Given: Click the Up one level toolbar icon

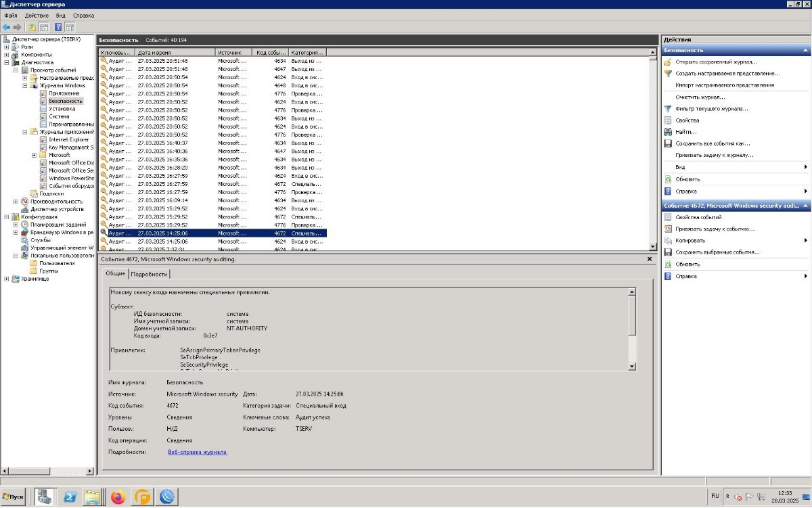Looking at the screenshot, I should 32,27.
